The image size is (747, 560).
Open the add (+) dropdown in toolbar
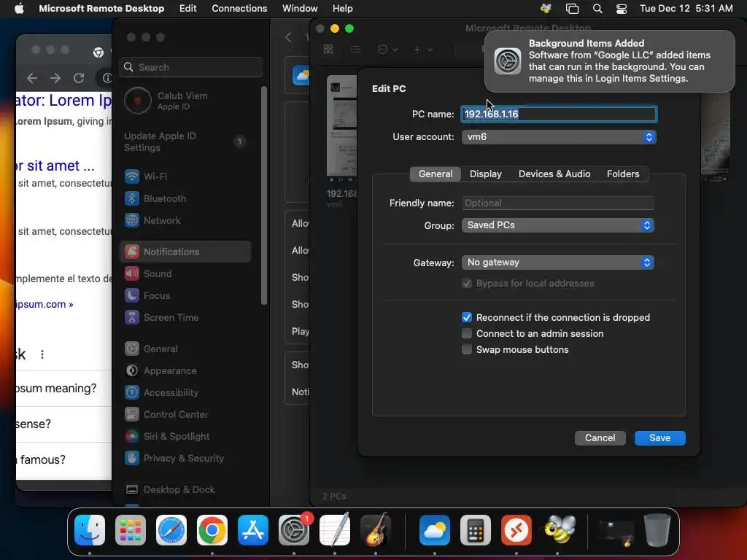point(422,50)
